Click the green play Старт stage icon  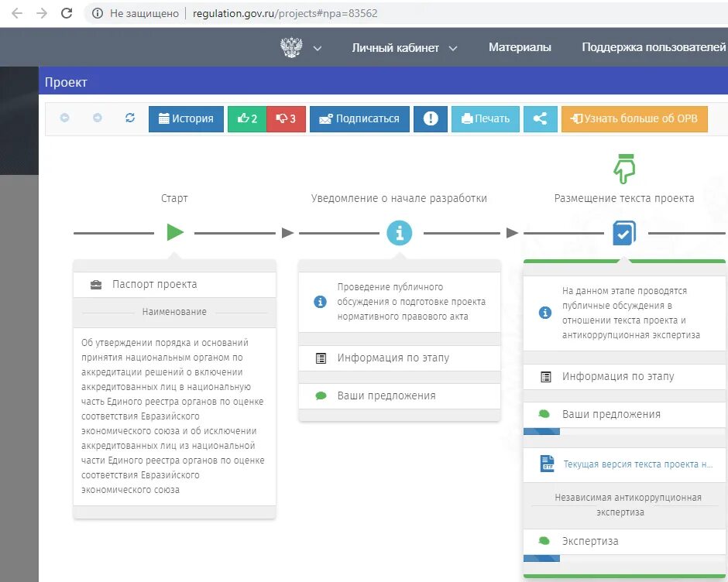175,232
